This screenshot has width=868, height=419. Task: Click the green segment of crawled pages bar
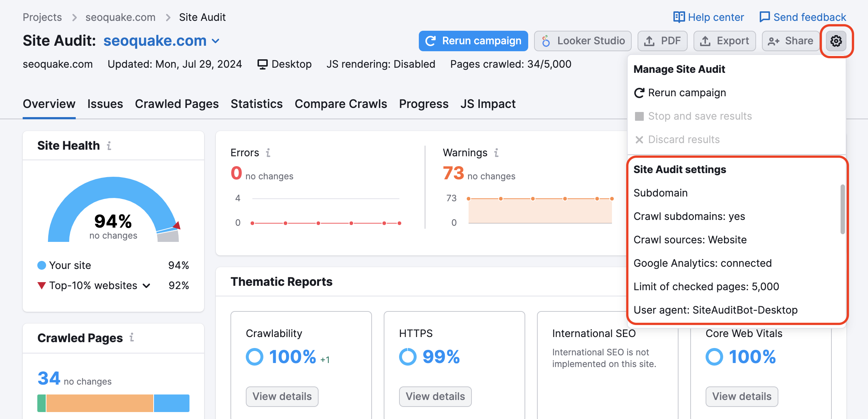(41, 403)
